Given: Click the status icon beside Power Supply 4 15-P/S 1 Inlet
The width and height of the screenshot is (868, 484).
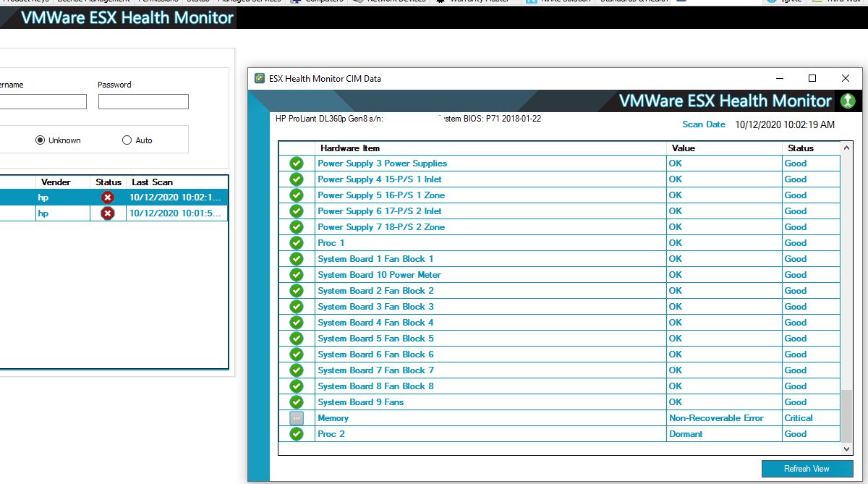Looking at the screenshot, I should (x=297, y=179).
